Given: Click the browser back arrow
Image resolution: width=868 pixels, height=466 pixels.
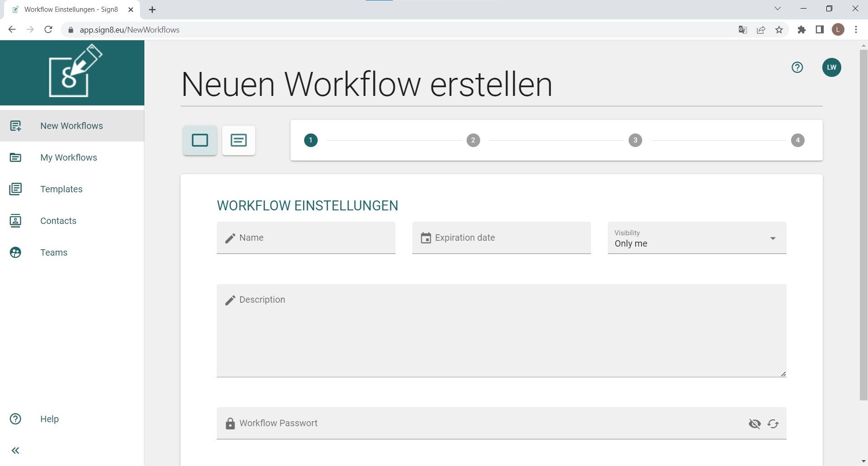Looking at the screenshot, I should (12, 30).
